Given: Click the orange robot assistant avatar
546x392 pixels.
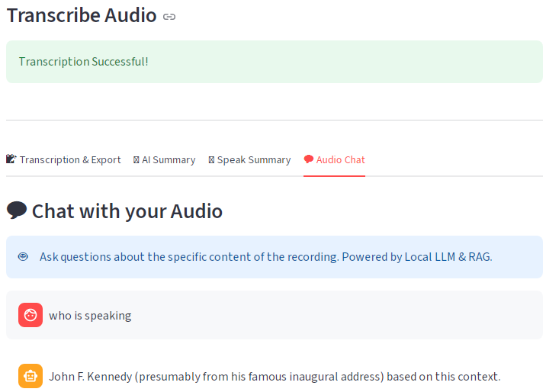Looking at the screenshot, I should (x=31, y=376).
